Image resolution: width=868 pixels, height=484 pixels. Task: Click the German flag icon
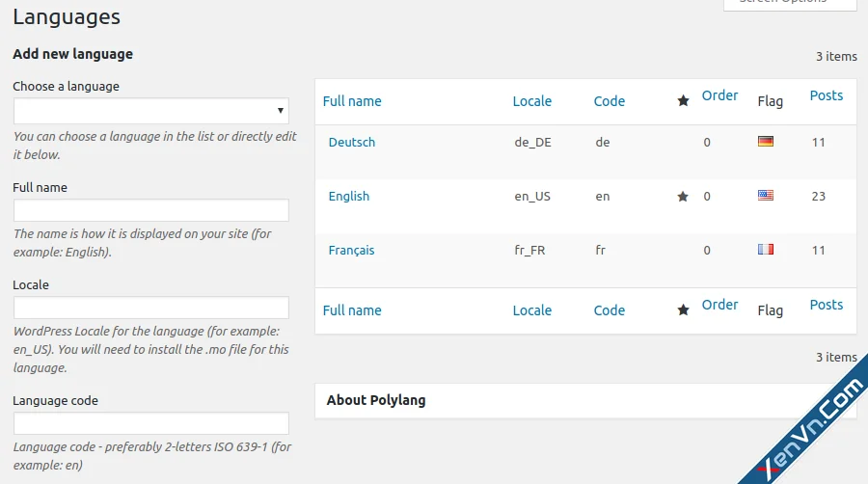point(766,142)
